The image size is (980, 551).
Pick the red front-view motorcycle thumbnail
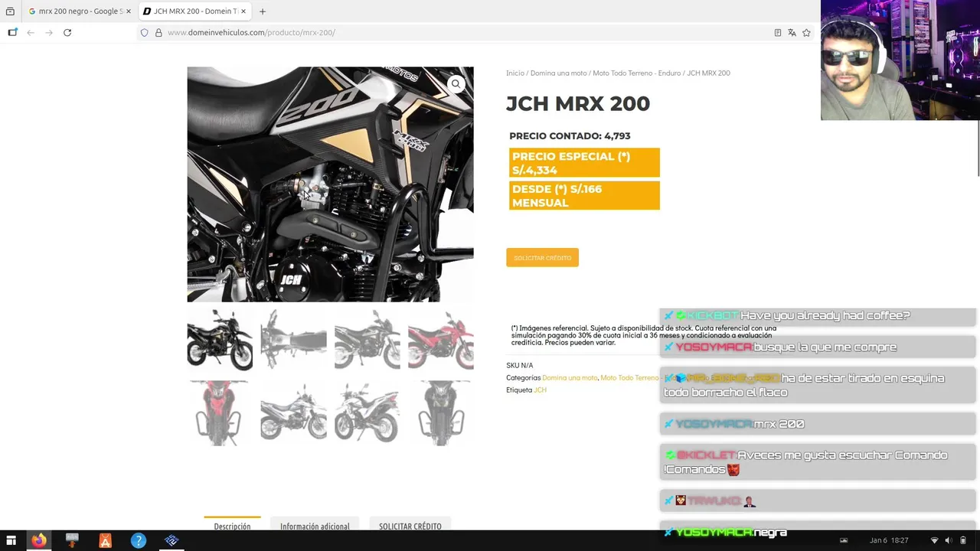pyautogui.click(x=220, y=413)
